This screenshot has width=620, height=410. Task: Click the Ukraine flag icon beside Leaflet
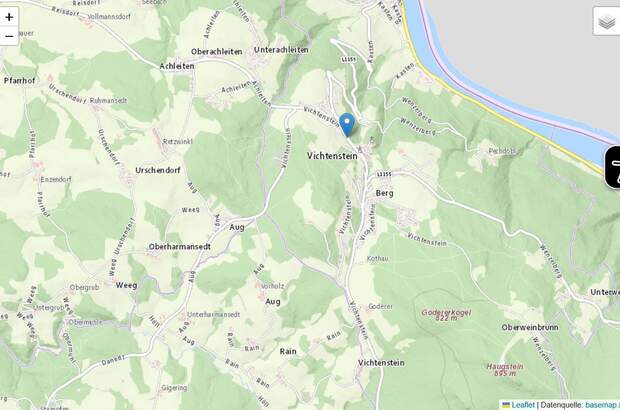click(506, 405)
